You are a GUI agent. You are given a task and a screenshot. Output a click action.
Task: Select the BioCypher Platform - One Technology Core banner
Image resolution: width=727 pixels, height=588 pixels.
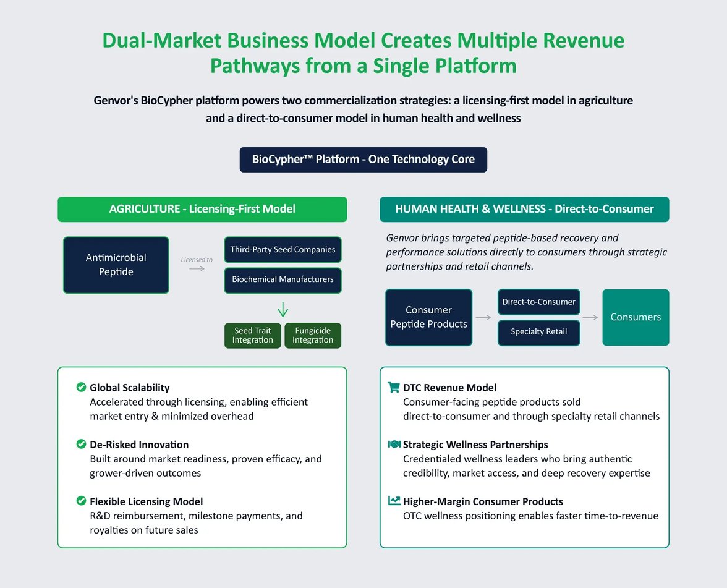pos(363,160)
